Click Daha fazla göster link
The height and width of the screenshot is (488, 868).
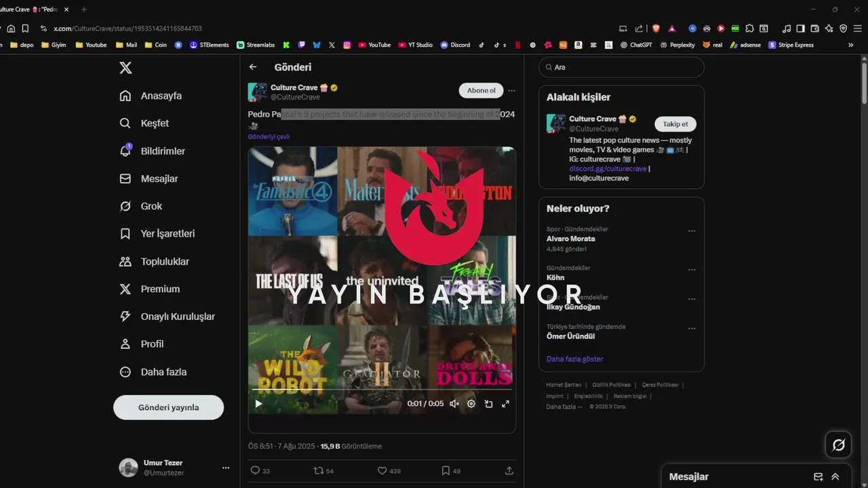(574, 359)
